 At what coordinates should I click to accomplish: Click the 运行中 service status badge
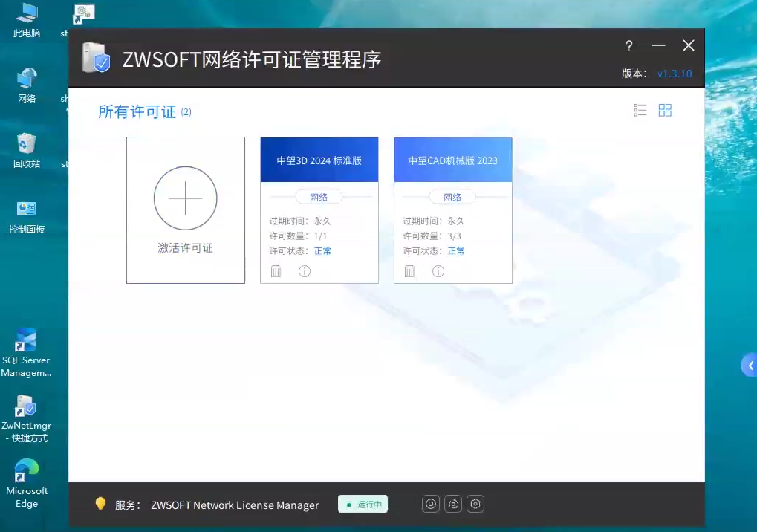363,504
